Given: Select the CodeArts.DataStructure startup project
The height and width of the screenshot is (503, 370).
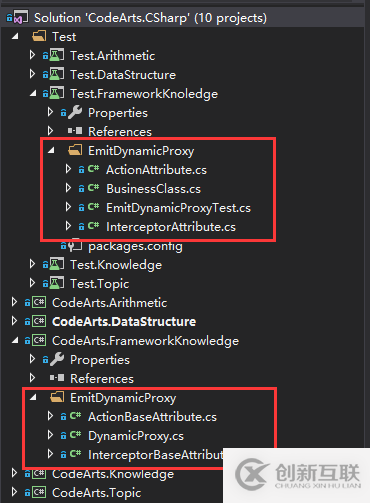Looking at the screenshot, I should coord(124,321).
